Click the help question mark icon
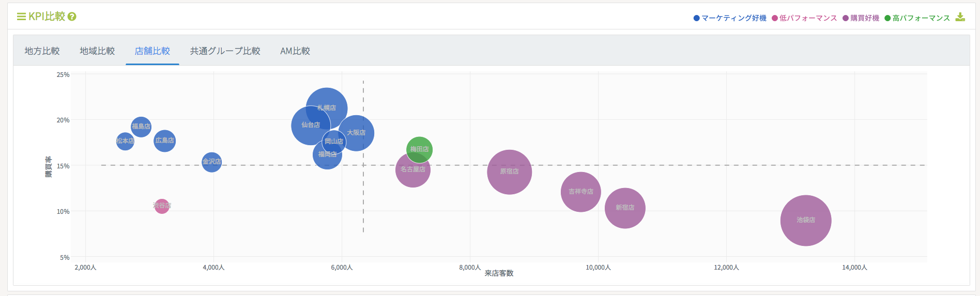980x296 pixels. tap(72, 17)
